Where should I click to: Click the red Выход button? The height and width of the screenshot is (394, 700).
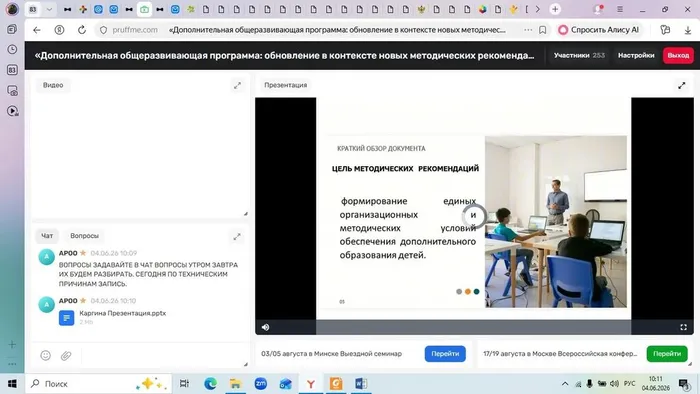(678, 55)
